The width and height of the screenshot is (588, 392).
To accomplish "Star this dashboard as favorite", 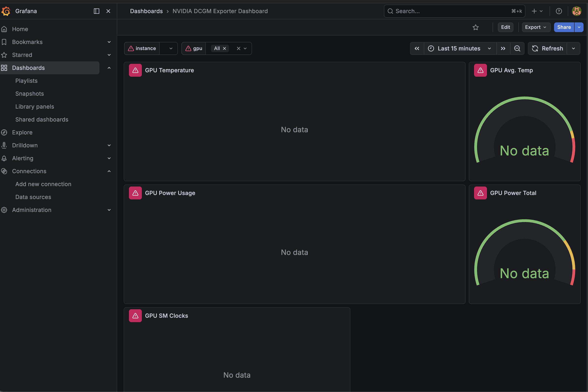I will (475, 27).
